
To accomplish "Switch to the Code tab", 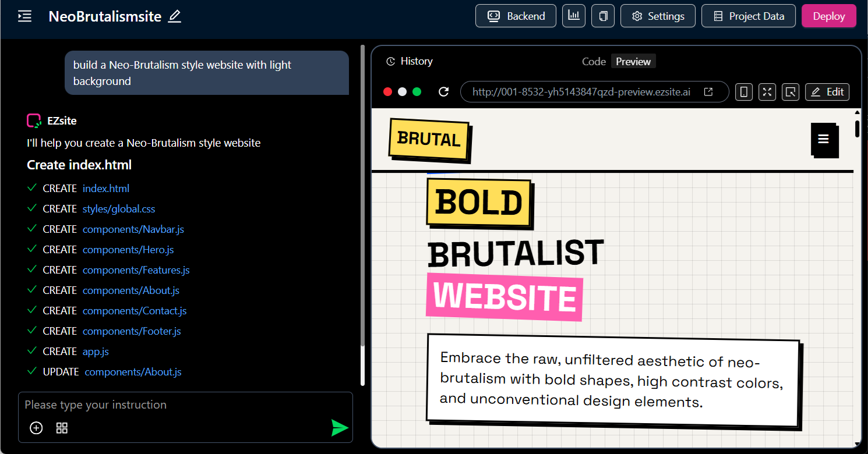I will click(x=594, y=61).
